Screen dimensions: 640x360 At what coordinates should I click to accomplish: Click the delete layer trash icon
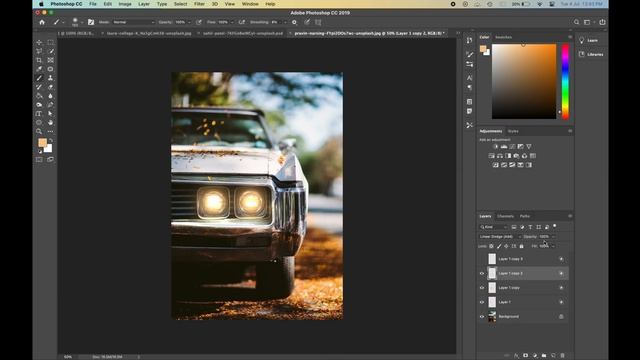click(x=562, y=356)
